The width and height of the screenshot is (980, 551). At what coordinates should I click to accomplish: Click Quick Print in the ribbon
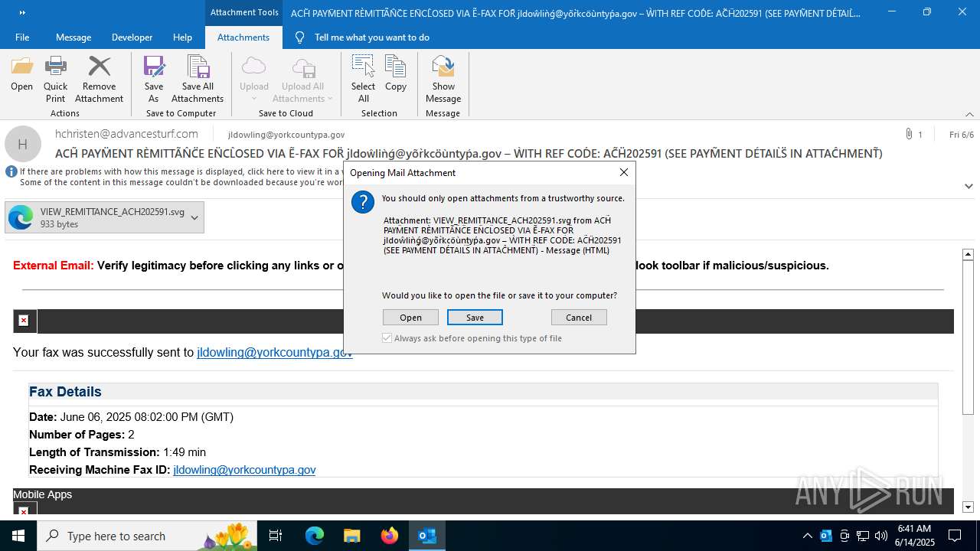pyautogui.click(x=55, y=80)
